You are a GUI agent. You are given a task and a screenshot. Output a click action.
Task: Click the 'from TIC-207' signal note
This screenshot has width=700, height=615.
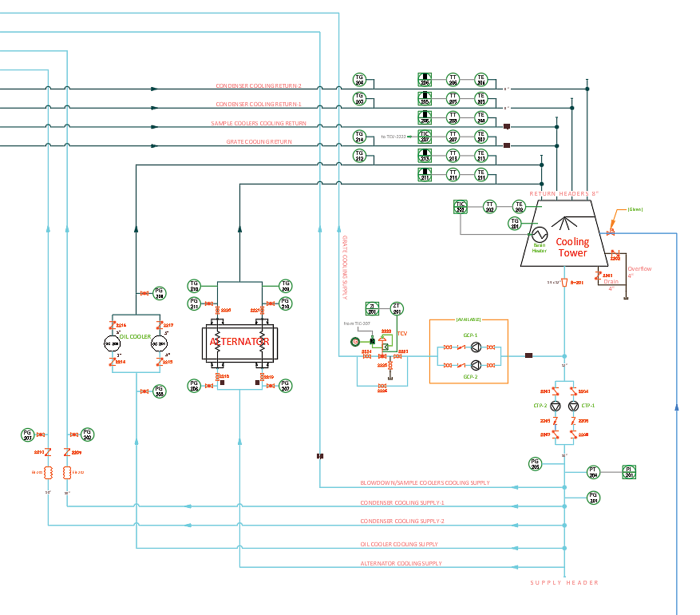pyautogui.click(x=357, y=323)
